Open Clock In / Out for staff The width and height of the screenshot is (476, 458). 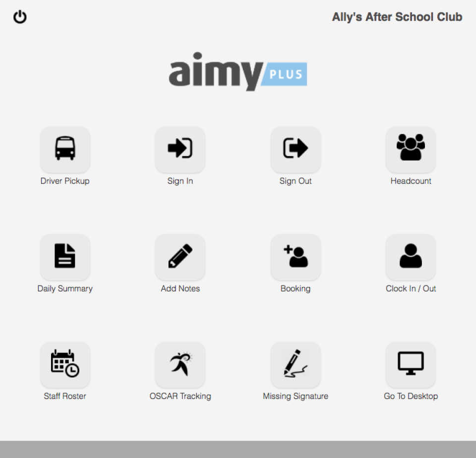tap(411, 257)
